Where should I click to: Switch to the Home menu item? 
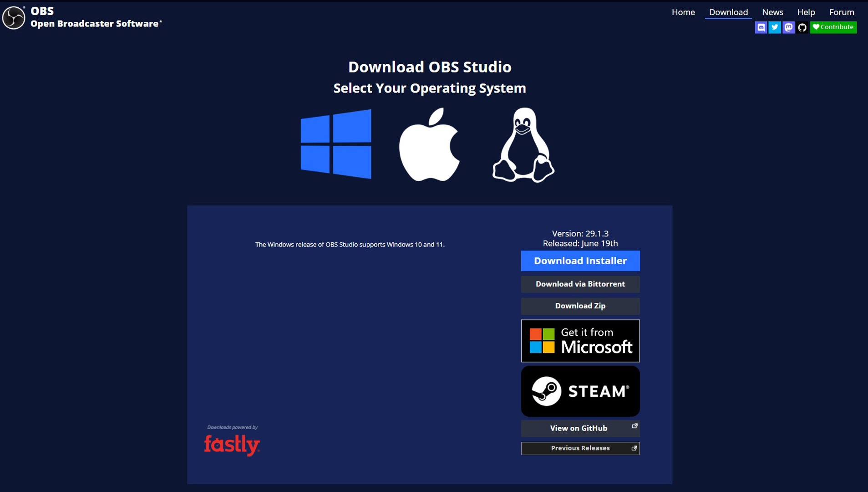pyautogui.click(x=683, y=12)
